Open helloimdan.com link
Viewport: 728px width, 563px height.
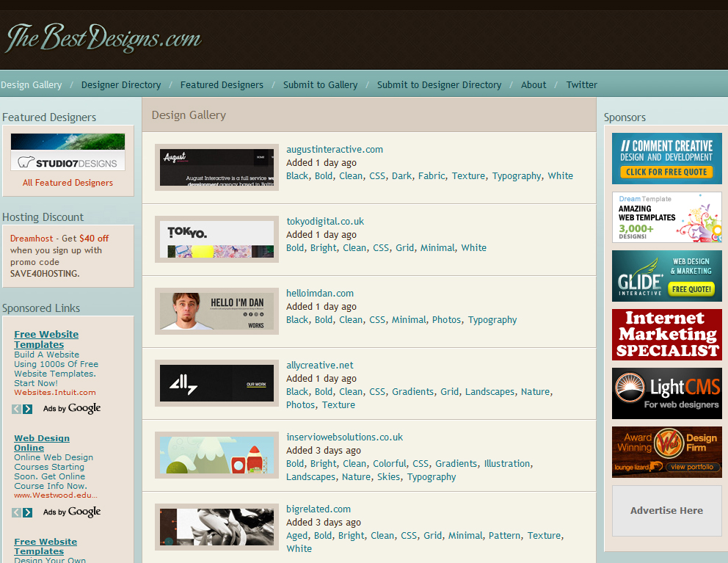pyautogui.click(x=320, y=294)
